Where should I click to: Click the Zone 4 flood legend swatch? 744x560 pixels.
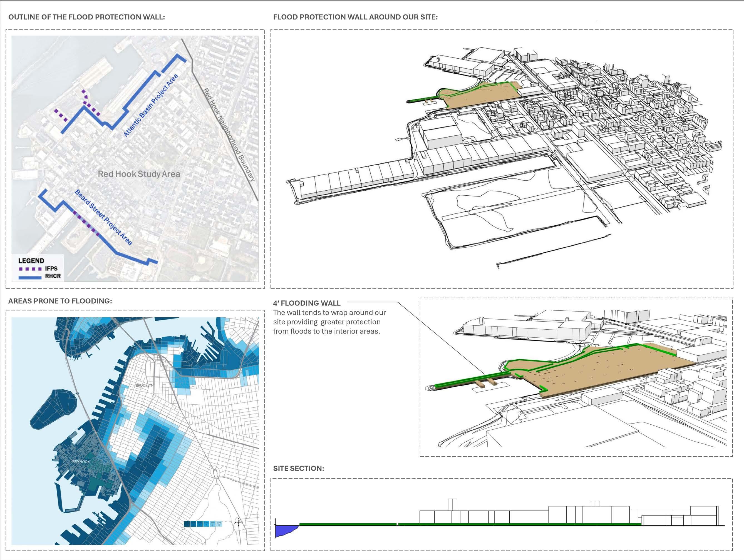tap(206, 524)
